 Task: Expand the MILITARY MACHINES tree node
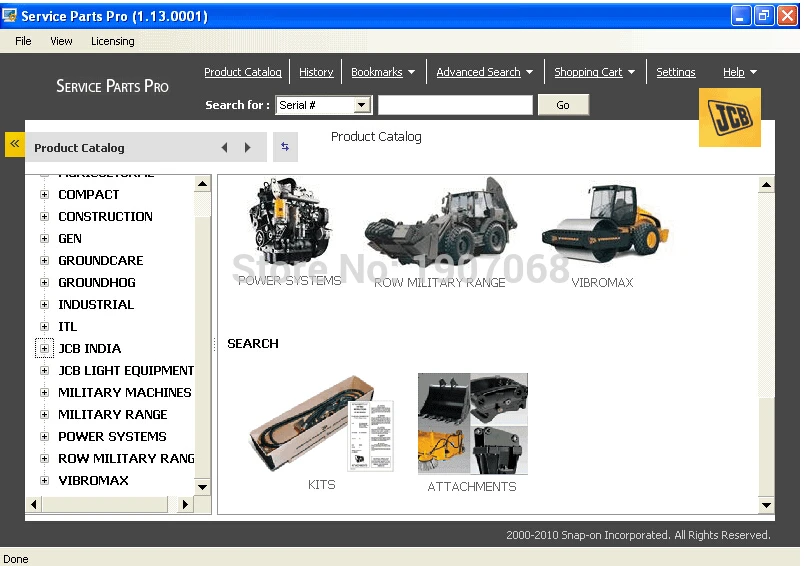coord(45,393)
